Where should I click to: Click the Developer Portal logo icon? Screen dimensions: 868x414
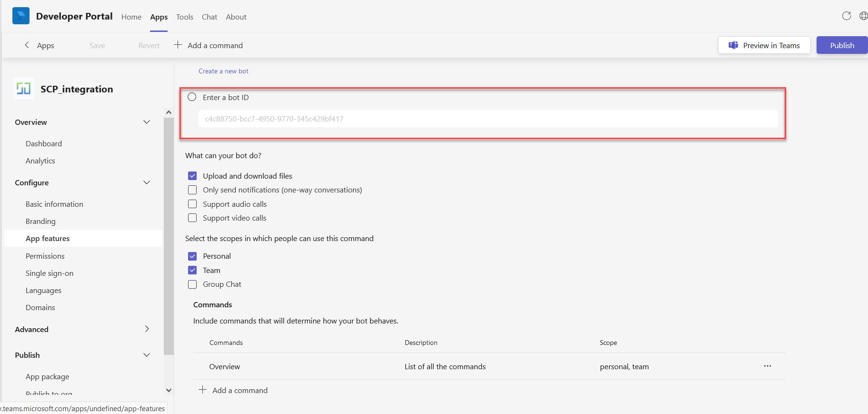pyautogui.click(x=21, y=16)
